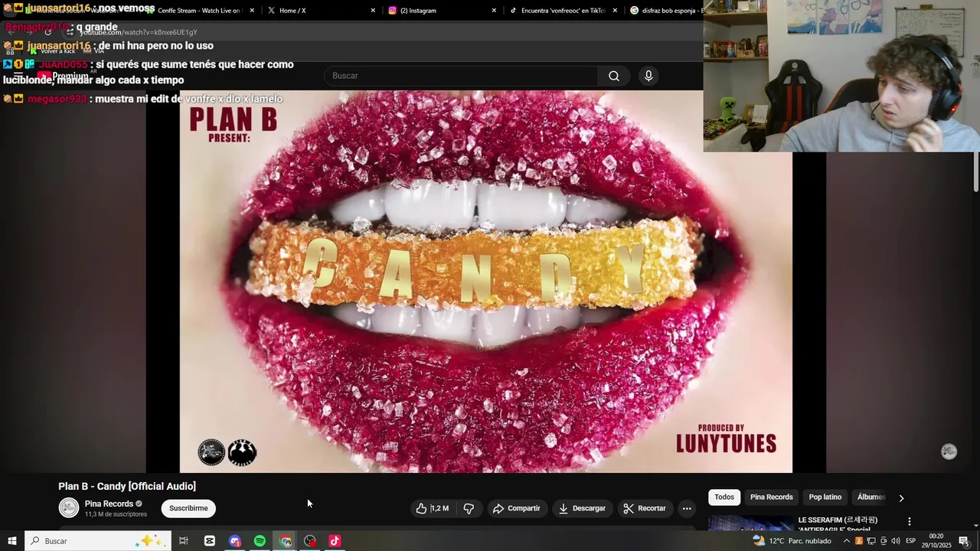Screen dimensions: 980x551
Task: Select the Pina Records filter chip
Action: pyautogui.click(x=771, y=497)
